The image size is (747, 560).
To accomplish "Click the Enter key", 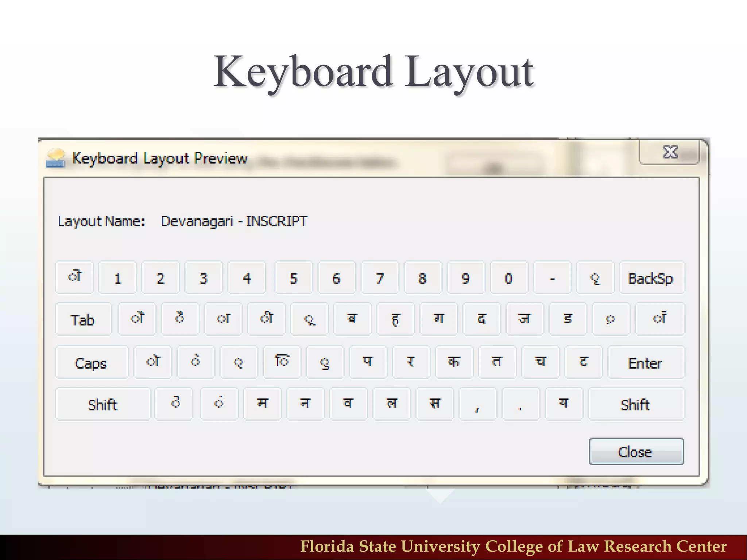I will coord(646,363).
